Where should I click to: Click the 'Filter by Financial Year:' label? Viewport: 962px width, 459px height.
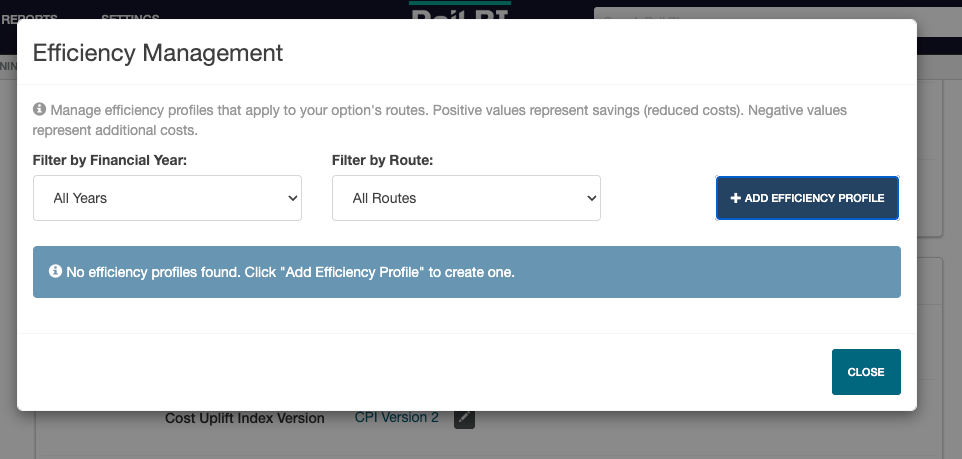(110, 160)
